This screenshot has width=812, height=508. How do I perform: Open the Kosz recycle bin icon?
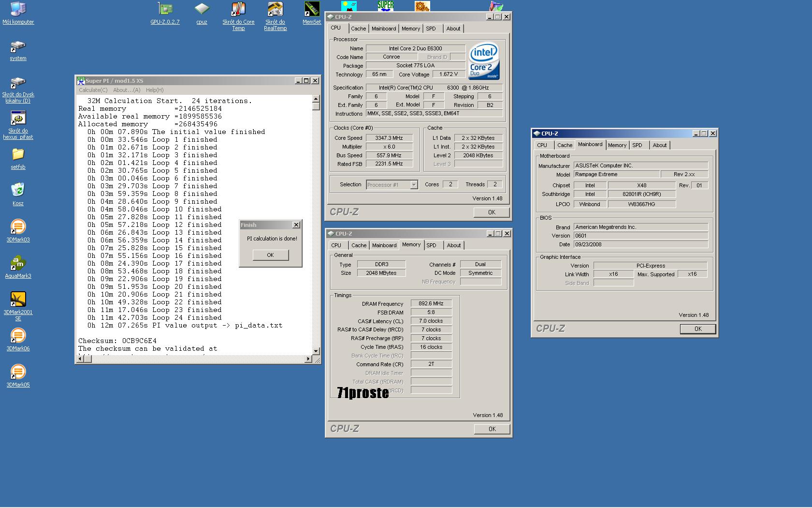click(x=18, y=194)
